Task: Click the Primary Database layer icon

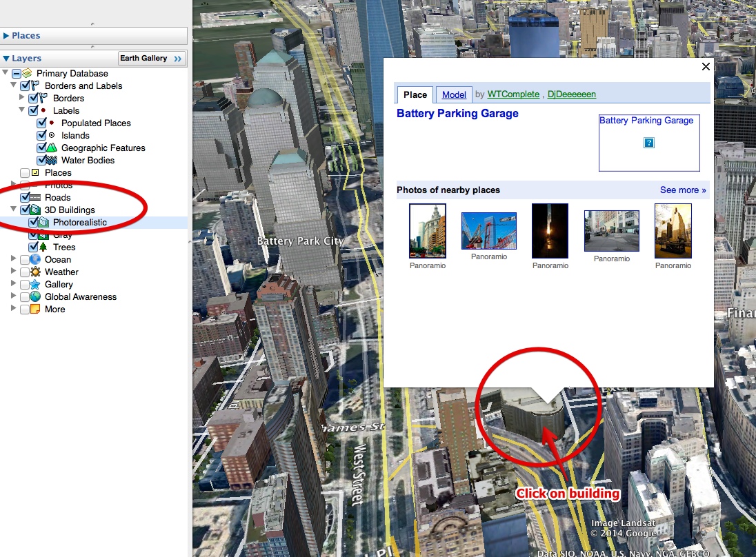Action: point(27,73)
